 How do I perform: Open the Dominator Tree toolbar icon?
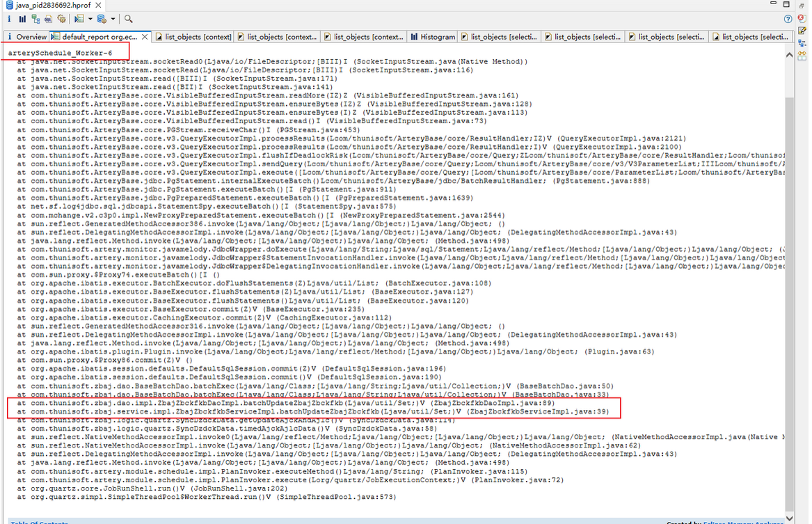tap(35, 19)
